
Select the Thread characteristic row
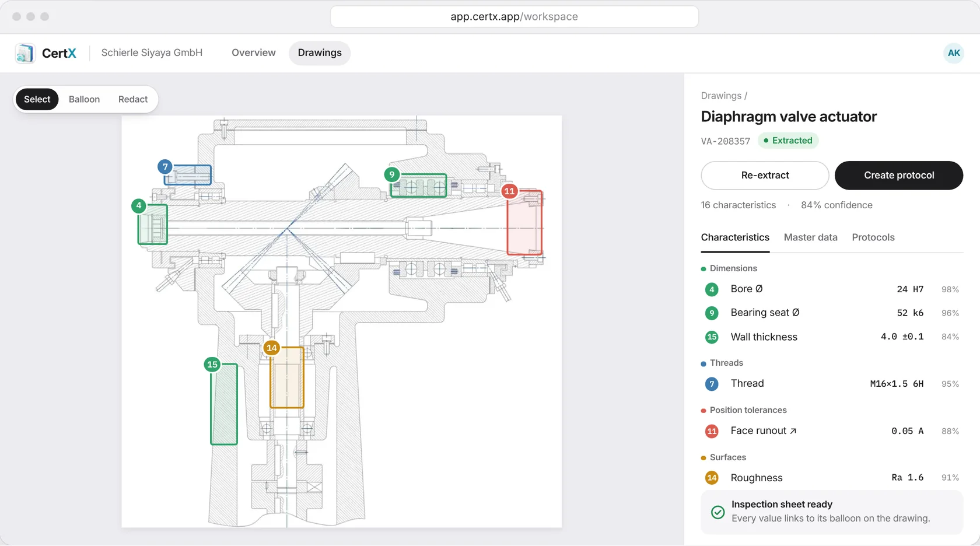point(832,384)
